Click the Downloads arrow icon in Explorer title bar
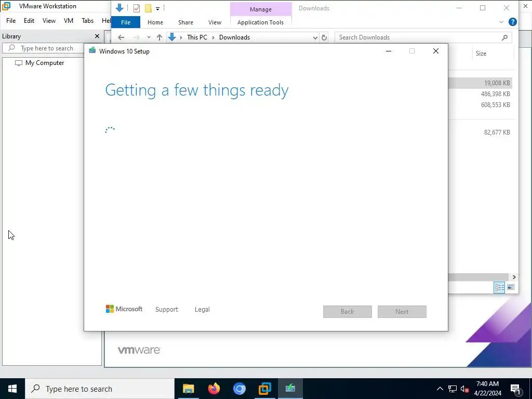Viewport: 532px width, 399px height. (x=119, y=8)
